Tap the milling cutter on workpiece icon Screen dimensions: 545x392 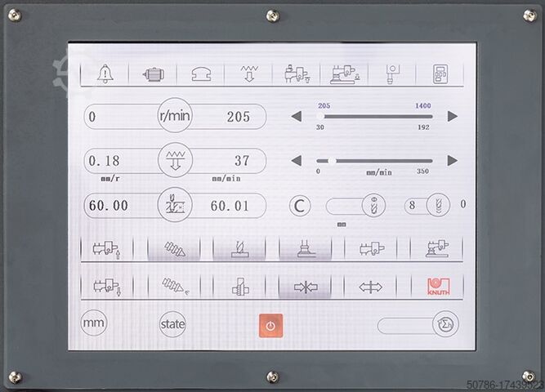click(x=240, y=249)
